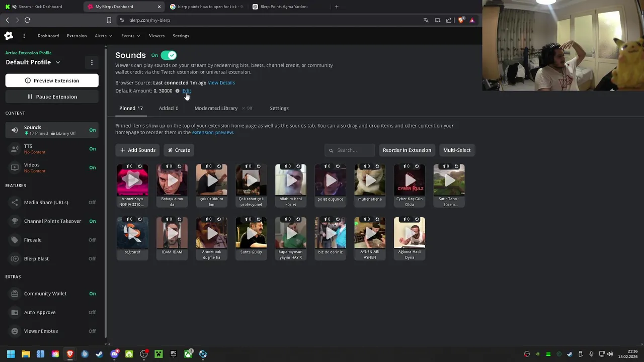This screenshot has height=362, width=644.
Task: Open Discord from the taskbar
Action: coord(114,354)
